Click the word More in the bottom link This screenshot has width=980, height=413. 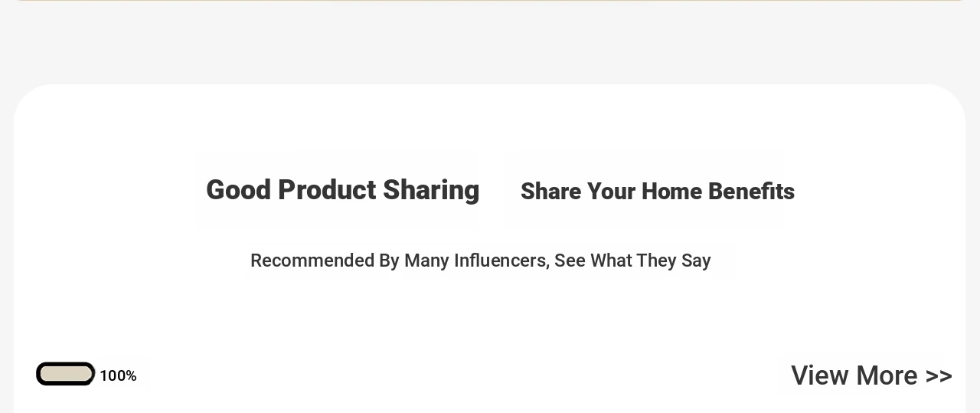click(887, 375)
